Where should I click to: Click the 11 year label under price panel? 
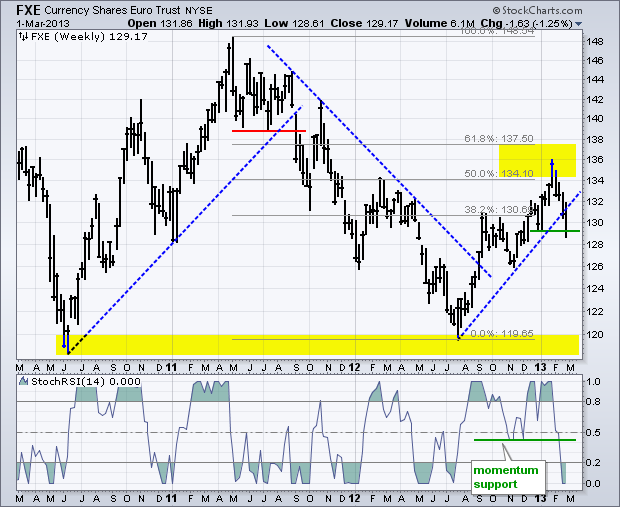click(171, 367)
